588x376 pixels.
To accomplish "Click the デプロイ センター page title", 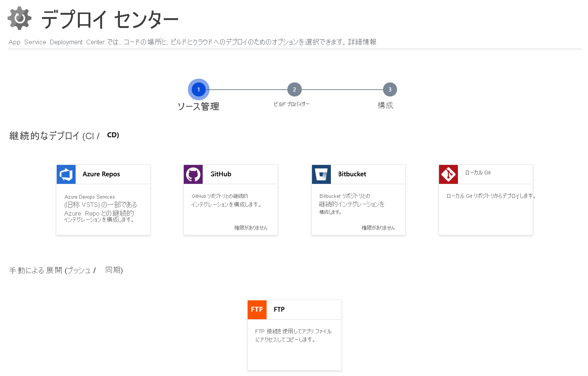I will (110, 19).
